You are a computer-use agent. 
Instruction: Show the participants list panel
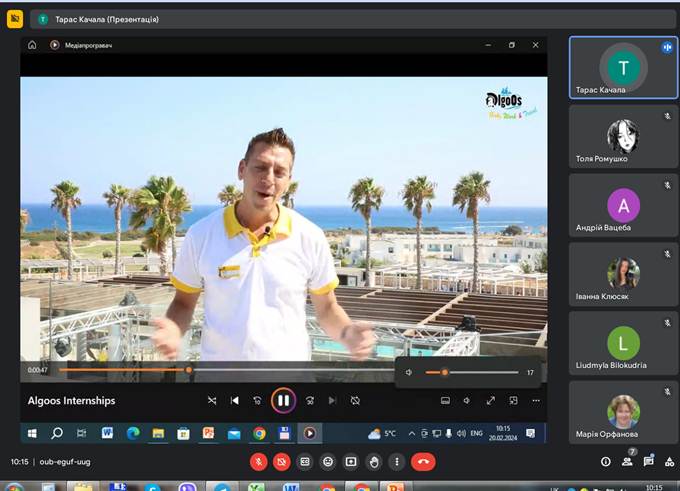coord(628,462)
